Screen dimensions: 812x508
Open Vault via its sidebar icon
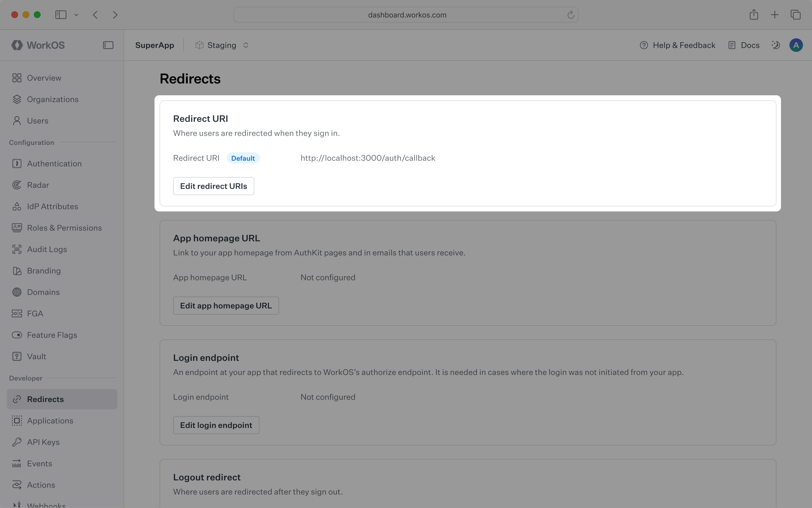point(17,356)
